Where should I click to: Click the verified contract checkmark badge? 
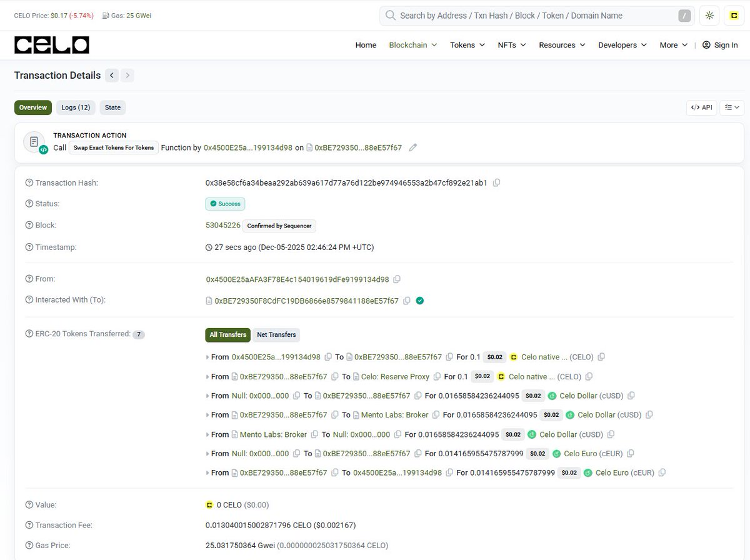click(419, 300)
